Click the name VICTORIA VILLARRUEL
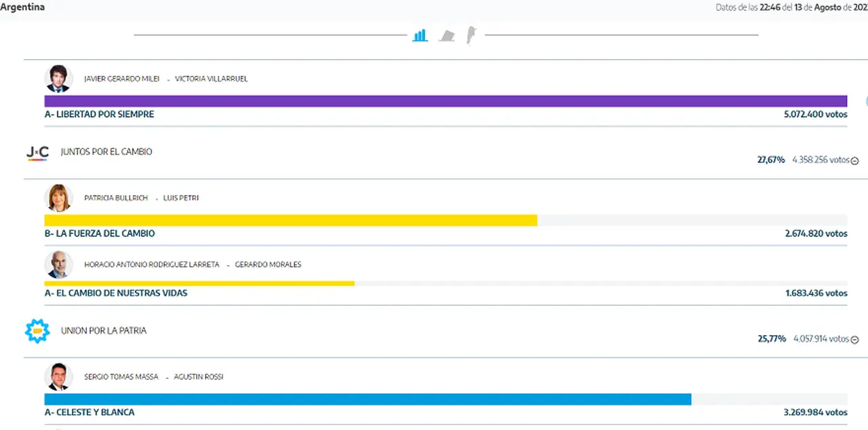This screenshot has width=868, height=430. tap(212, 79)
